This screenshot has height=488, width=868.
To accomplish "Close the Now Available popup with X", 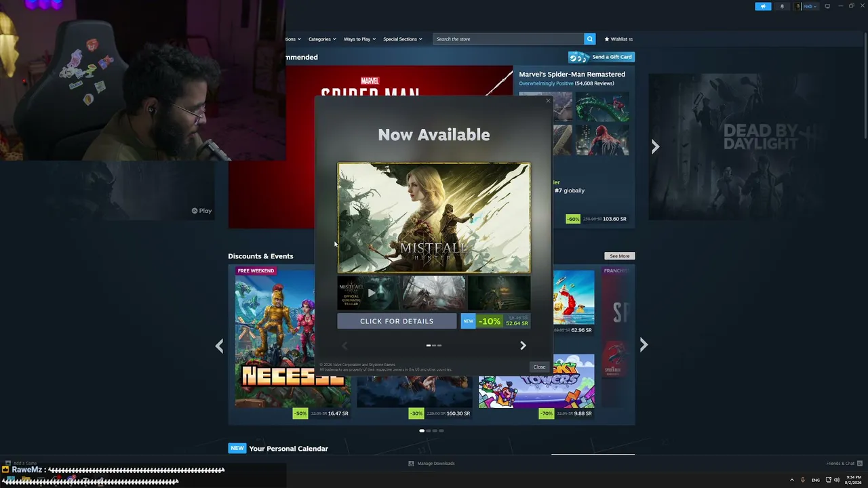I will coord(548,101).
